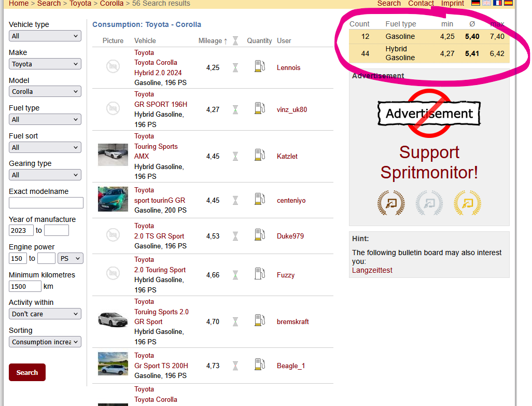
Task: Click the Year of manufacture to field
Action: 57,230
